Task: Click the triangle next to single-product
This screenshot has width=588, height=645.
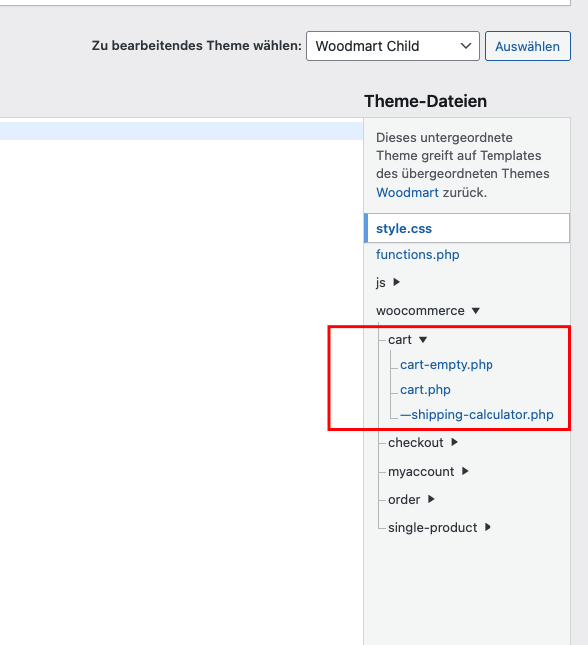Action: coord(488,527)
